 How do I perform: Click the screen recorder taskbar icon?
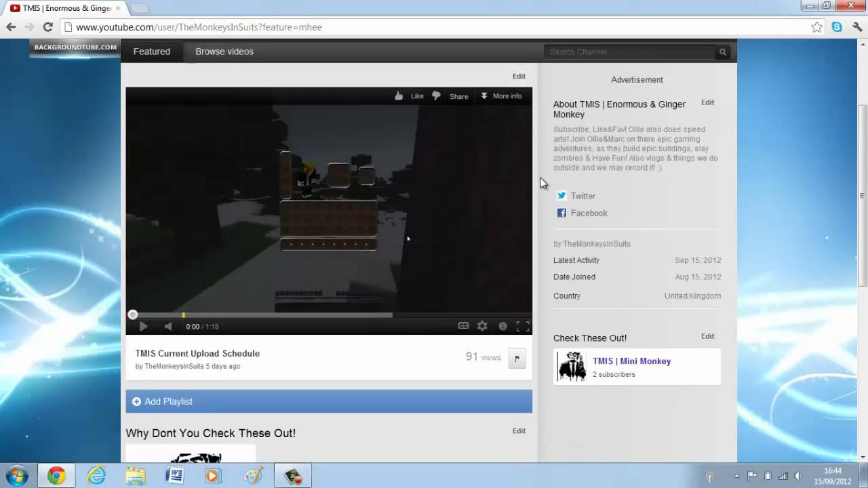click(293, 476)
